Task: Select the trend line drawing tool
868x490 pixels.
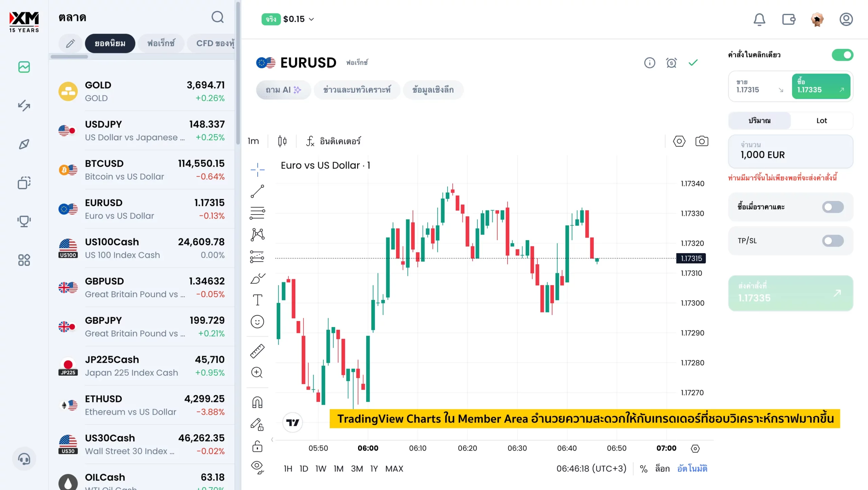Action: [257, 191]
